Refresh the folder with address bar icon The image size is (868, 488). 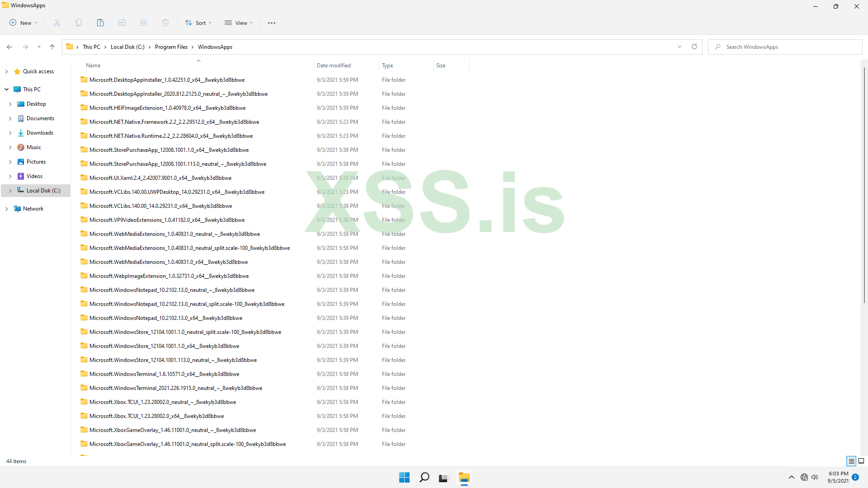[694, 47]
